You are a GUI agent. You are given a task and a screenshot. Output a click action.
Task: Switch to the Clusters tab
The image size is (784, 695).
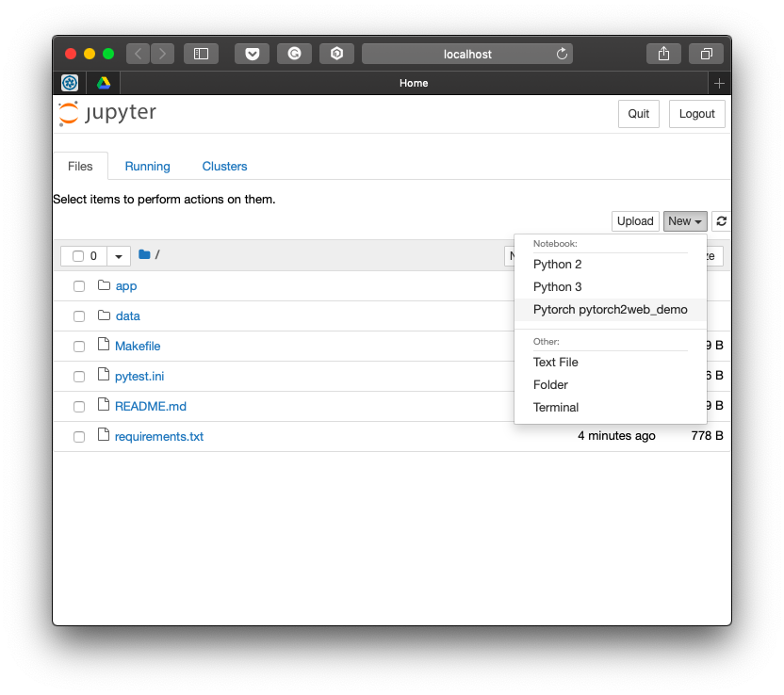point(224,166)
